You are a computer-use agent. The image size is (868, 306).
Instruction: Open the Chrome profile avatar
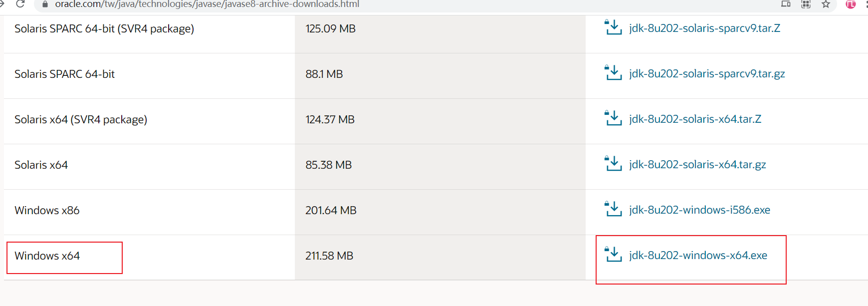(x=851, y=4)
